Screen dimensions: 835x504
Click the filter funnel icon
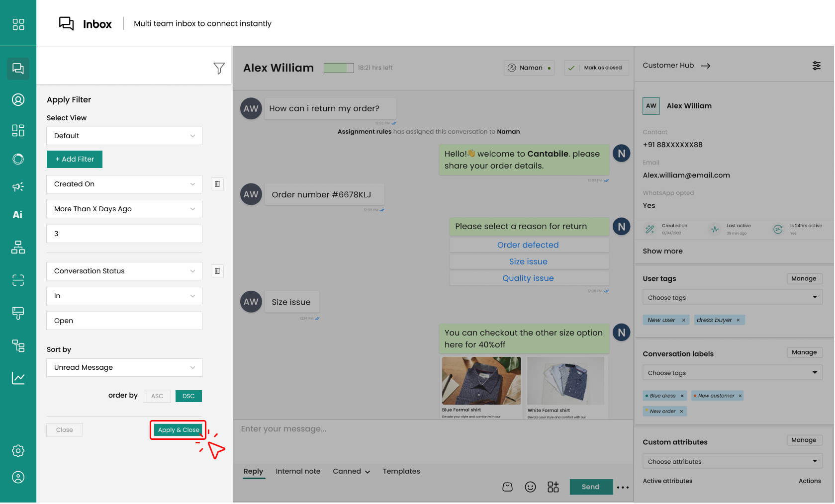pos(219,68)
